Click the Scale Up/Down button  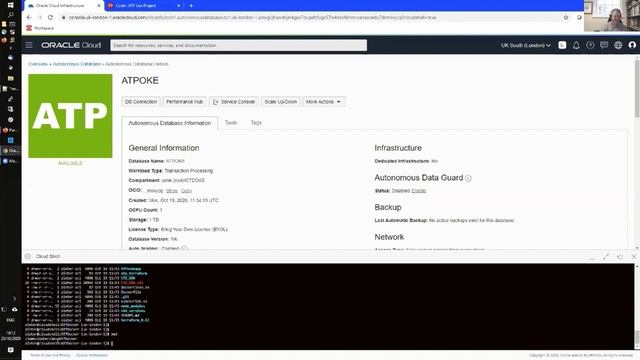281,102
